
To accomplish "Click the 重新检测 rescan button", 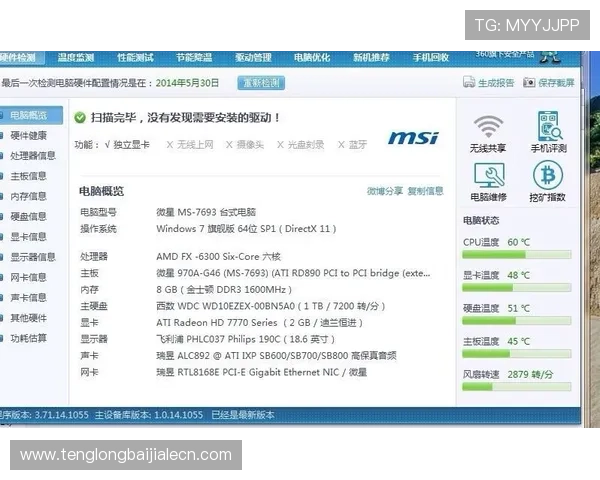I will click(x=261, y=82).
